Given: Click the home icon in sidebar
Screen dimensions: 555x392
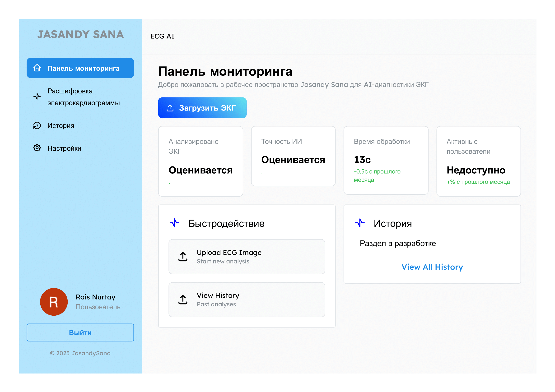Looking at the screenshot, I should pos(37,68).
